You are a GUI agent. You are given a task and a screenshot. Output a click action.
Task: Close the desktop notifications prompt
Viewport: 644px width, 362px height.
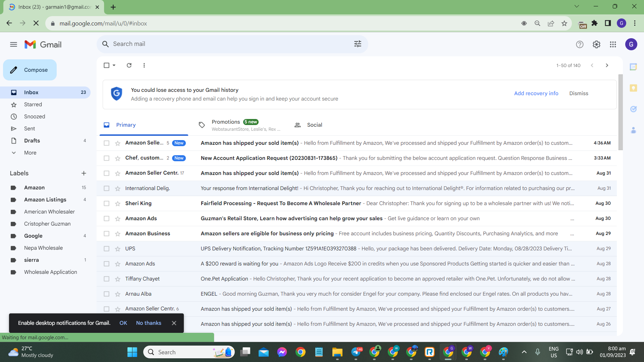174,323
